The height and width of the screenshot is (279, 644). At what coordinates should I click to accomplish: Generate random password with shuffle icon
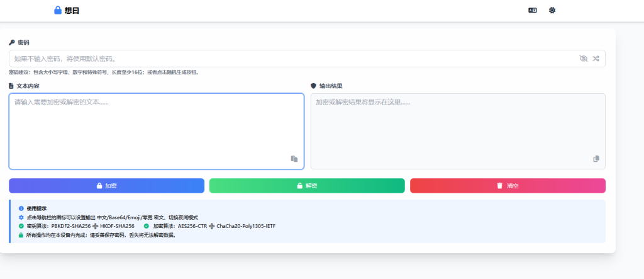[x=596, y=59]
